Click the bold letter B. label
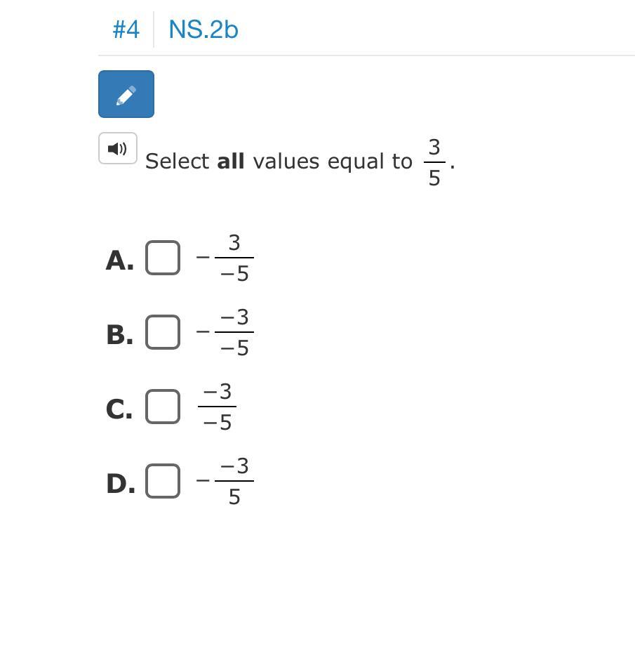 119,335
